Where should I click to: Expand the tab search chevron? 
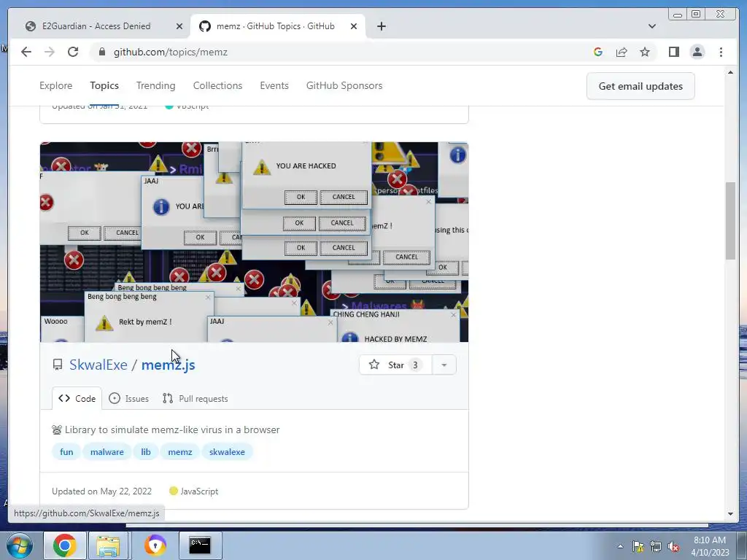pyautogui.click(x=652, y=26)
